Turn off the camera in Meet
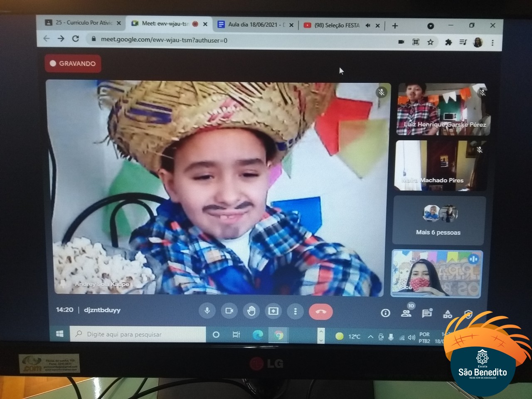The width and height of the screenshot is (532, 399). [x=229, y=311]
